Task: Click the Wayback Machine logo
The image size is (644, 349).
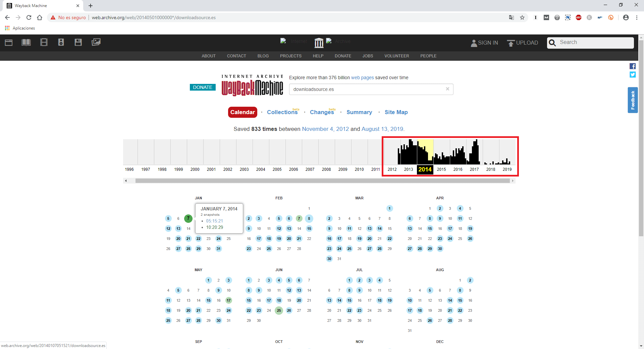Action: tap(252, 85)
